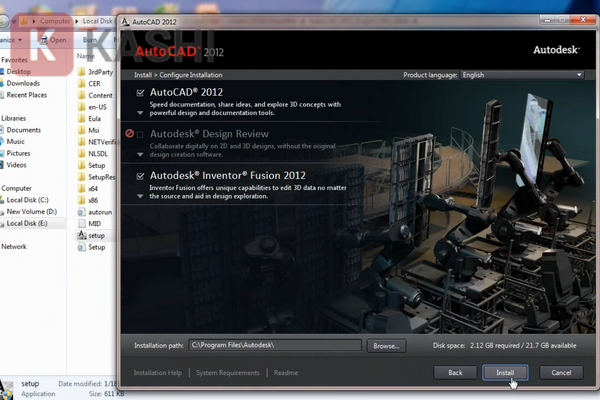Click the blocked icon beside Design Review

click(x=130, y=133)
